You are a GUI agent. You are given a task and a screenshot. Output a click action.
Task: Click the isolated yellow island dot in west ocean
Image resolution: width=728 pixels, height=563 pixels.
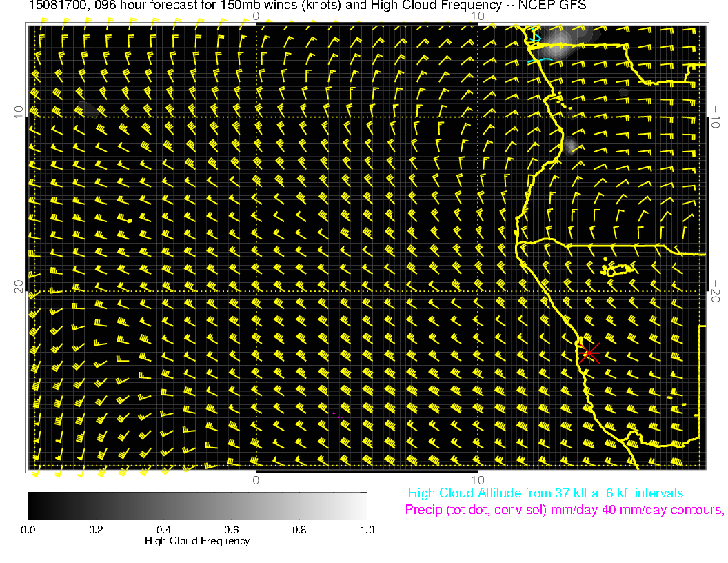(x=130, y=220)
